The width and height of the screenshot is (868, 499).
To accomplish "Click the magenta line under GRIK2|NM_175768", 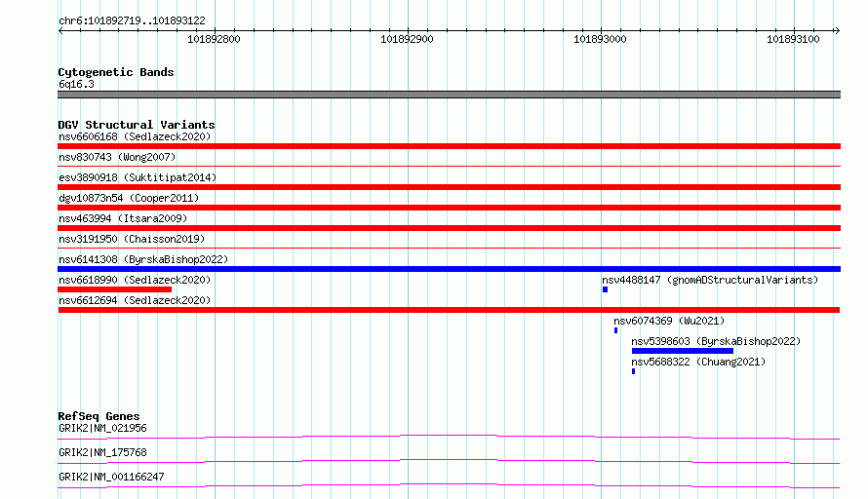I will tap(449, 461).
